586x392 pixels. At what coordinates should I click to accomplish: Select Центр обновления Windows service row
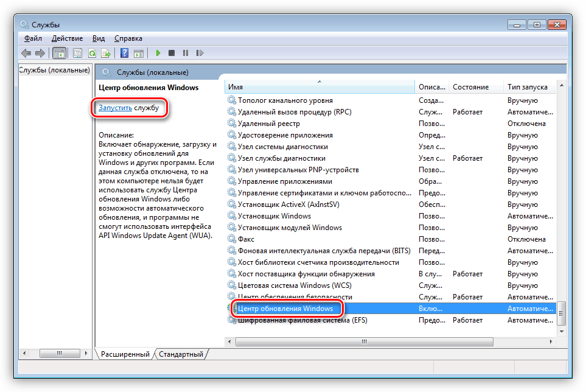tap(391, 308)
